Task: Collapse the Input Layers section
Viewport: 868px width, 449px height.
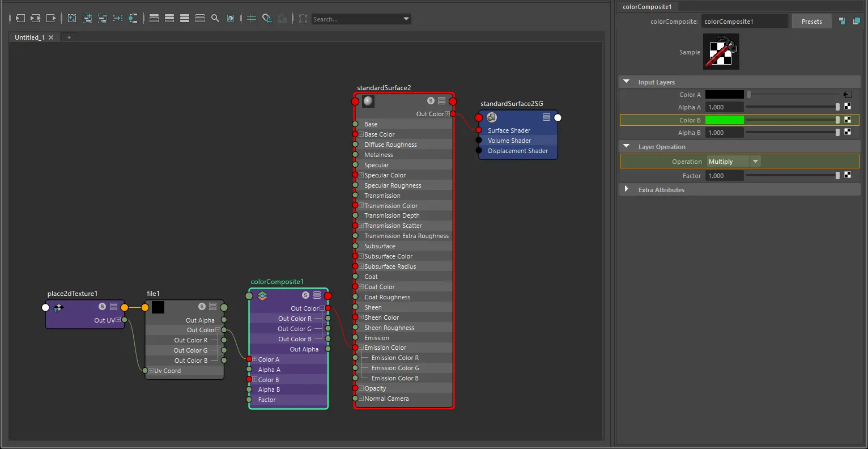Action: [626, 82]
